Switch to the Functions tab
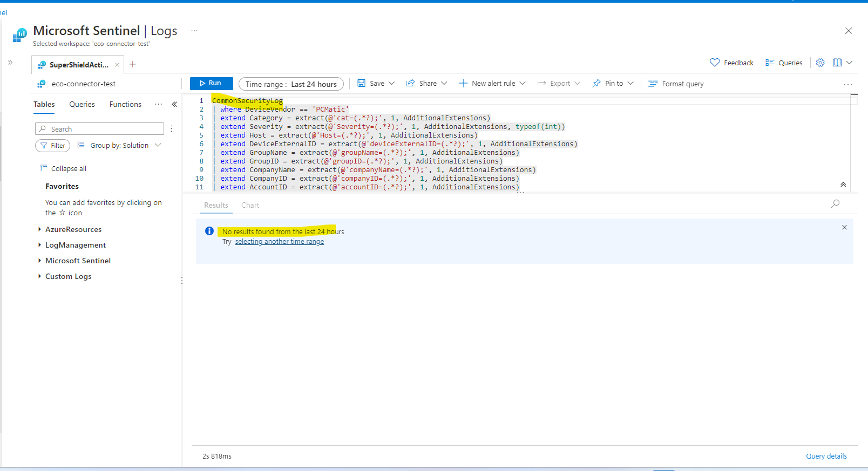 click(x=125, y=104)
